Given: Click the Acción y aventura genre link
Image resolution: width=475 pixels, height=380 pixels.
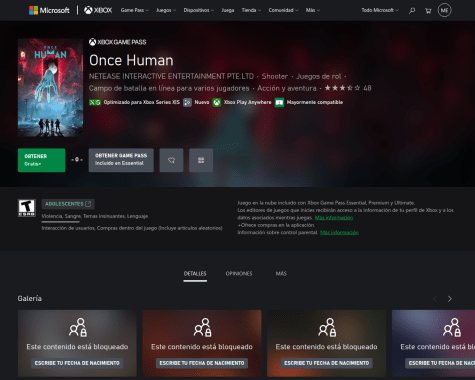Looking at the screenshot, I should pos(287,88).
